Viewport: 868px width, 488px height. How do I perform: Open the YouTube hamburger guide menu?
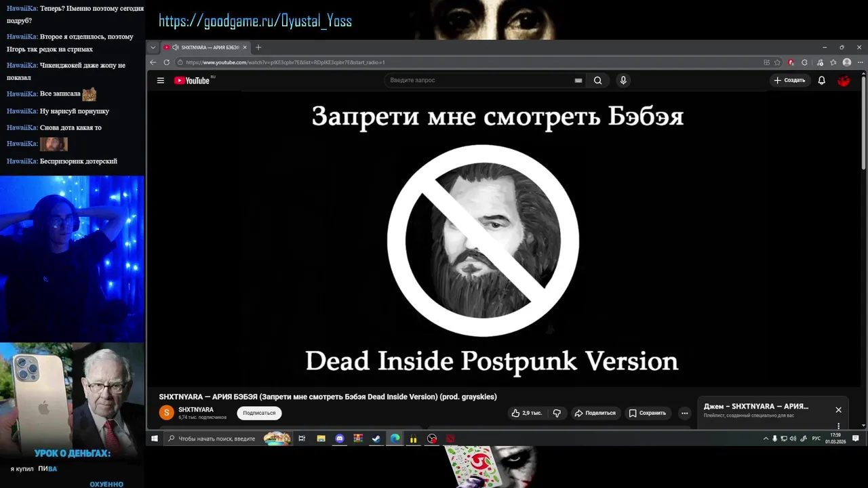pyautogui.click(x=161, y=81)
